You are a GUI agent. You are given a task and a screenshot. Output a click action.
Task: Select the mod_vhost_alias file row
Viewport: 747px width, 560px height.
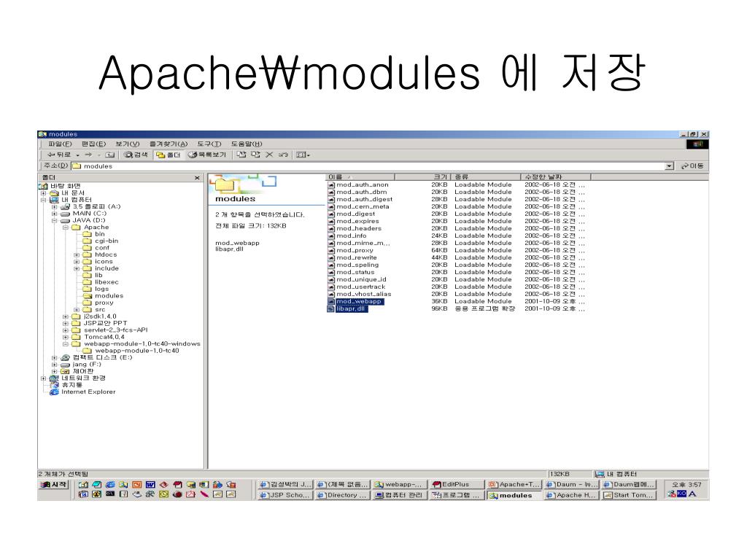(x=457, y=295)
